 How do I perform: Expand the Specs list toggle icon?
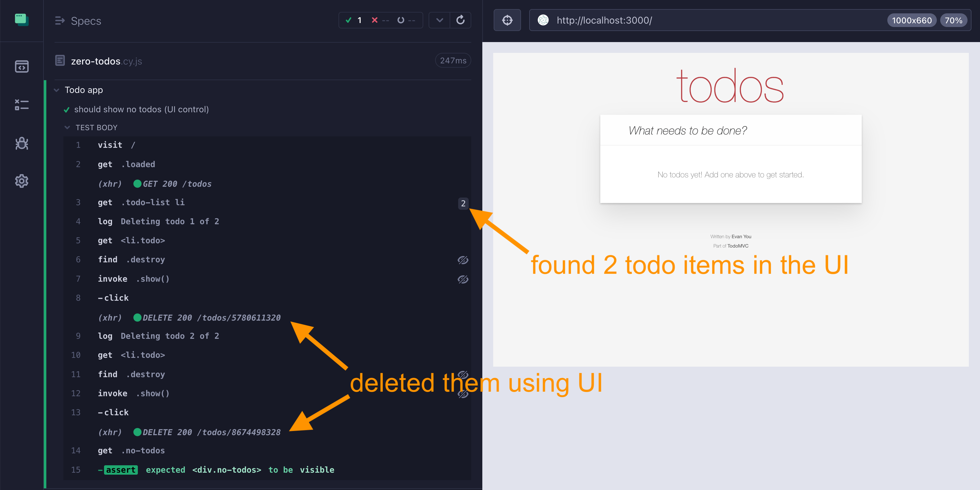click(x=60, y=20)
